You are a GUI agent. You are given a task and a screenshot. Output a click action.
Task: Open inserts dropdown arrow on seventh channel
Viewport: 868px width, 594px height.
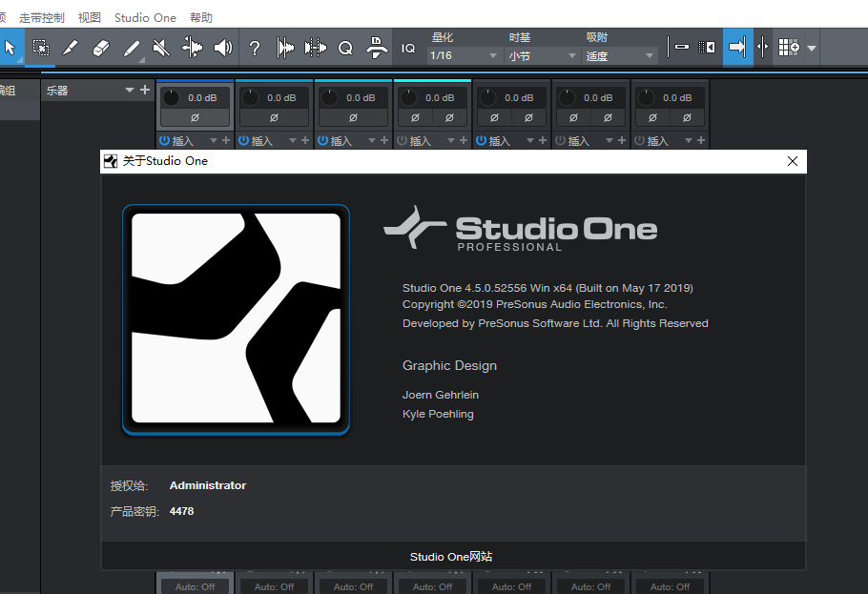[x=688, y=140]
